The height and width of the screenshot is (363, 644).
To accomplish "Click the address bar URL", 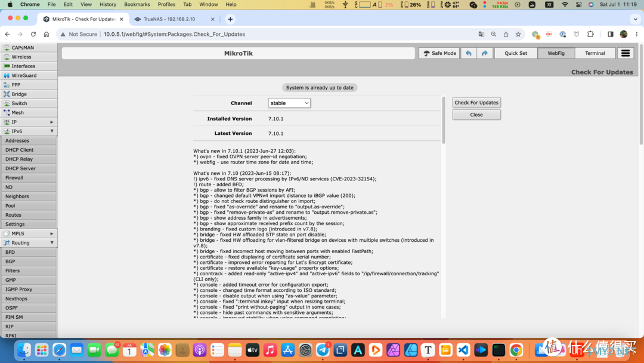I will click(175, 34).
